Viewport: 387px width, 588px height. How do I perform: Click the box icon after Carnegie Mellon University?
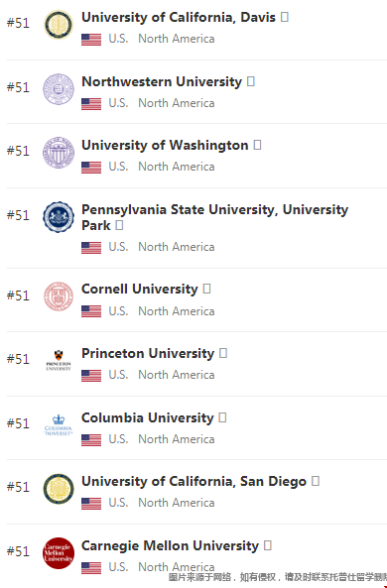(x=268, y=545)
